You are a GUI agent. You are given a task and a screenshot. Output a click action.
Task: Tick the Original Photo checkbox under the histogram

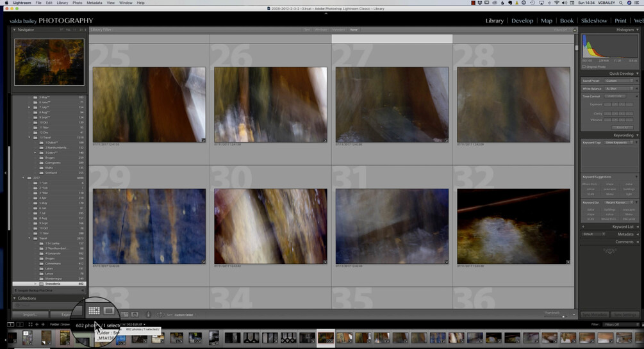point(584,67)
